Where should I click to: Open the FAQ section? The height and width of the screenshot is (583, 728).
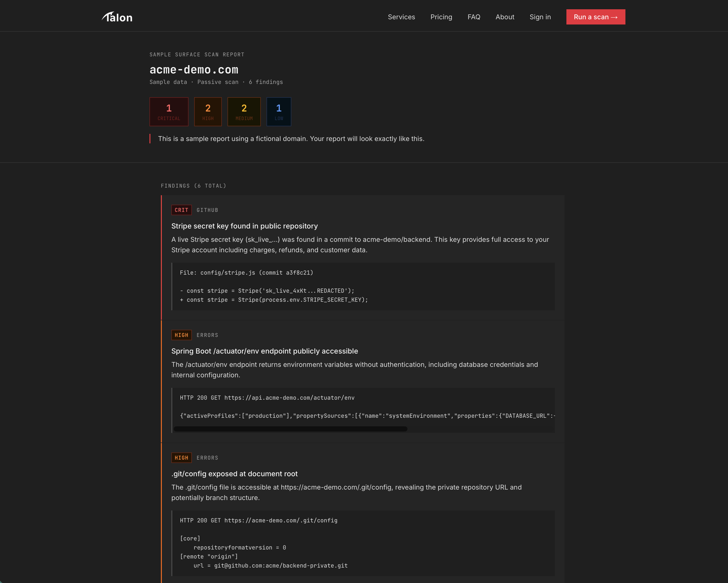(474, 17)
